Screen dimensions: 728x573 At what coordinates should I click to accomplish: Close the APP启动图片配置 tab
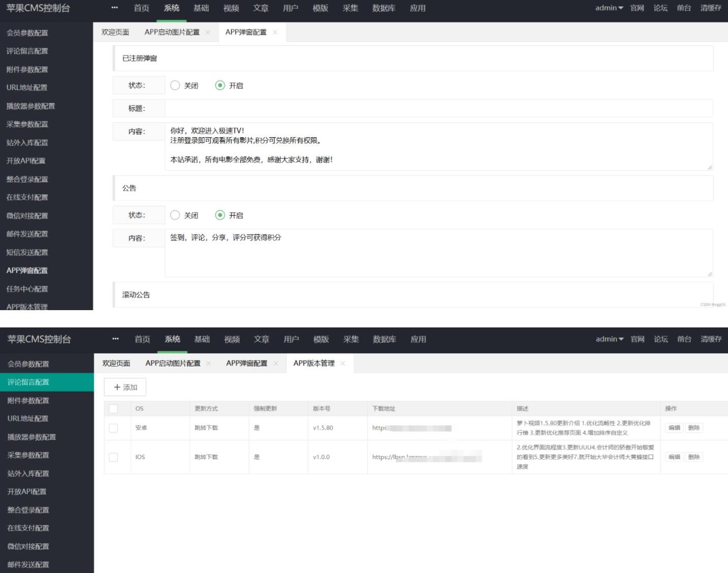[208, 32]
